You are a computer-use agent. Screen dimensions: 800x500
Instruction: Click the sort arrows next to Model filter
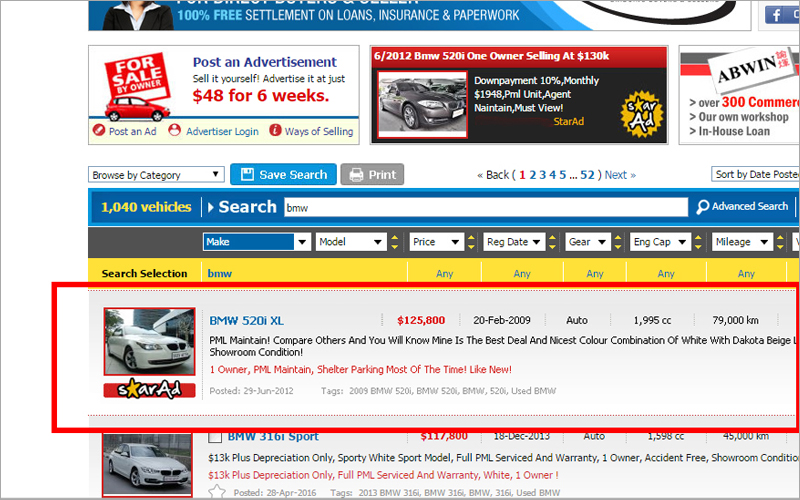tap(394, 242)
